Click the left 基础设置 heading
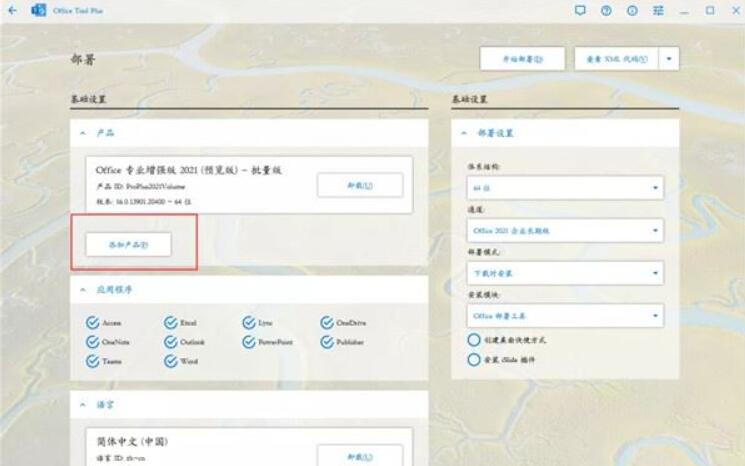 88,99
